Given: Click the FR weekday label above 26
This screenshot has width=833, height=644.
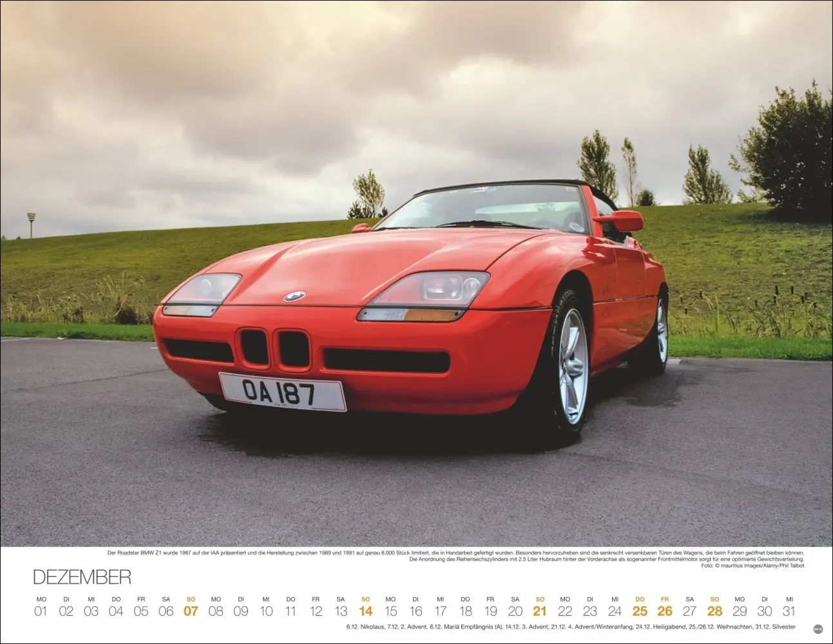Looking at the screenshot, I should click(x=665, y=599).
